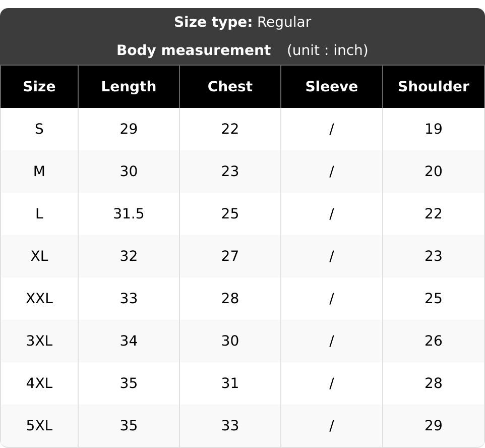This screenshot has width=485, height=448.
Task: Select the XL size row label
Action: click(39, 256)
